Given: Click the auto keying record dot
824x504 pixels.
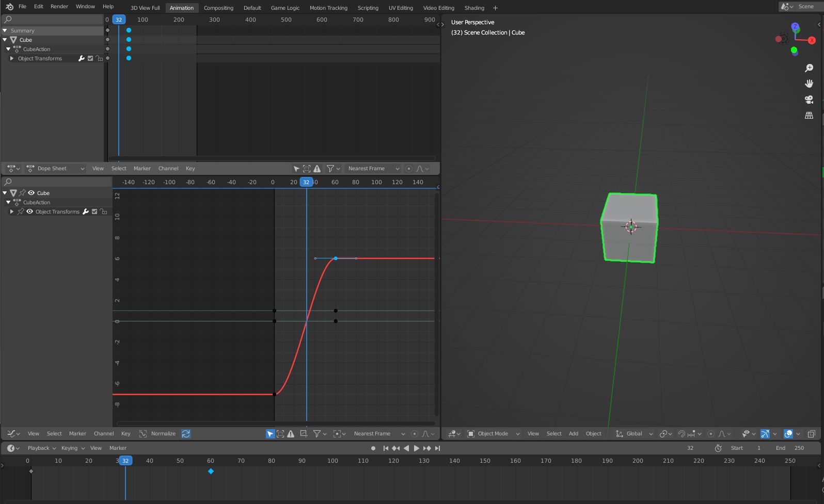Looking at the screenshot, I should click(373, 448).
